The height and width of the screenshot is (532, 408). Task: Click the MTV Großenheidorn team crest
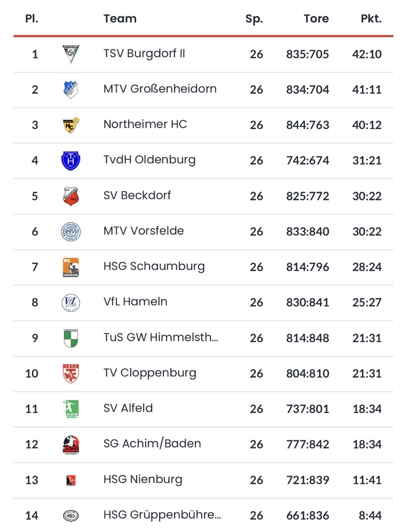coord(70,89)
